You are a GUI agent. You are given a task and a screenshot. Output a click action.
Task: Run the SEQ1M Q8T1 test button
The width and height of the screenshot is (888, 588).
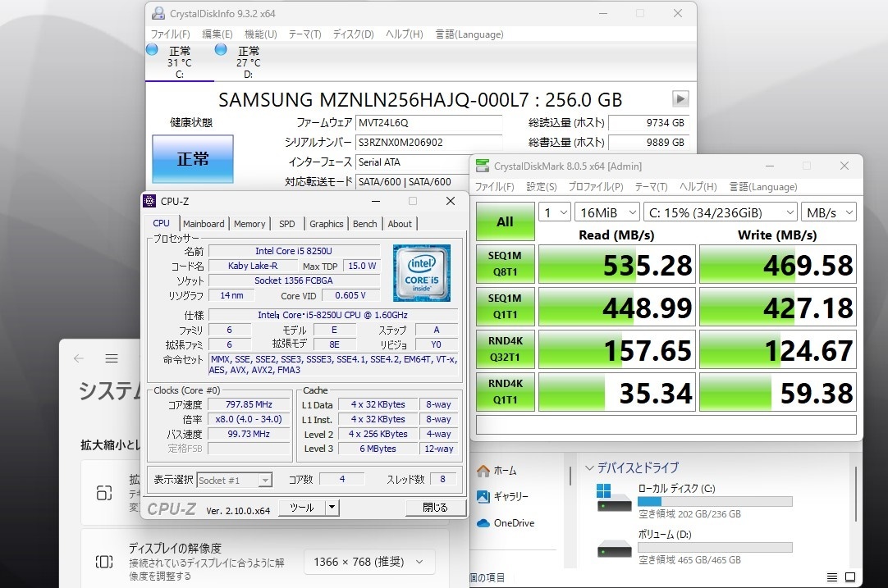click(x=506, y=264)
